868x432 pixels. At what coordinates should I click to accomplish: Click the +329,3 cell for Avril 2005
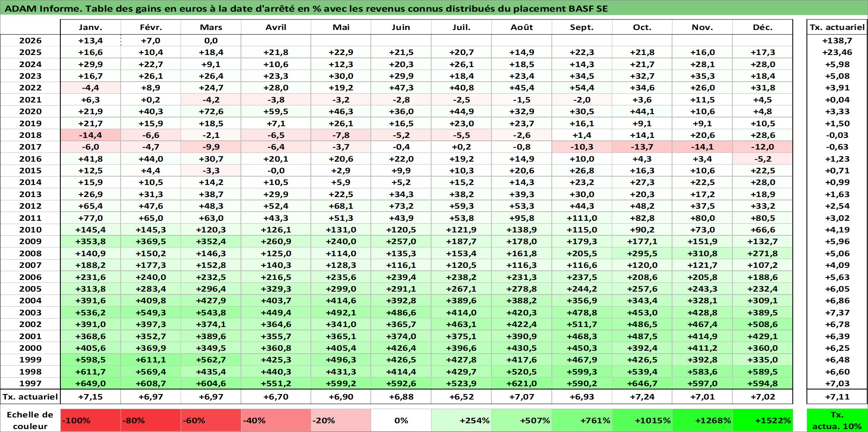point(276,289)
